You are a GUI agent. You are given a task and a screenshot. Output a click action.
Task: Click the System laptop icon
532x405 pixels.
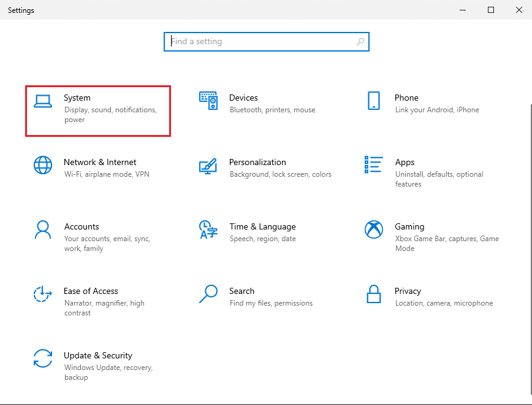(43, 101)
